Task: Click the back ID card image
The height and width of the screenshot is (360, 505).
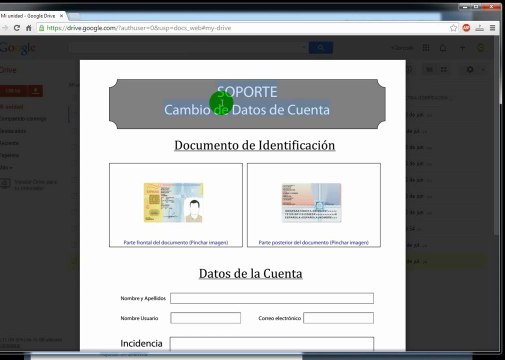Action: coord(311,203)
